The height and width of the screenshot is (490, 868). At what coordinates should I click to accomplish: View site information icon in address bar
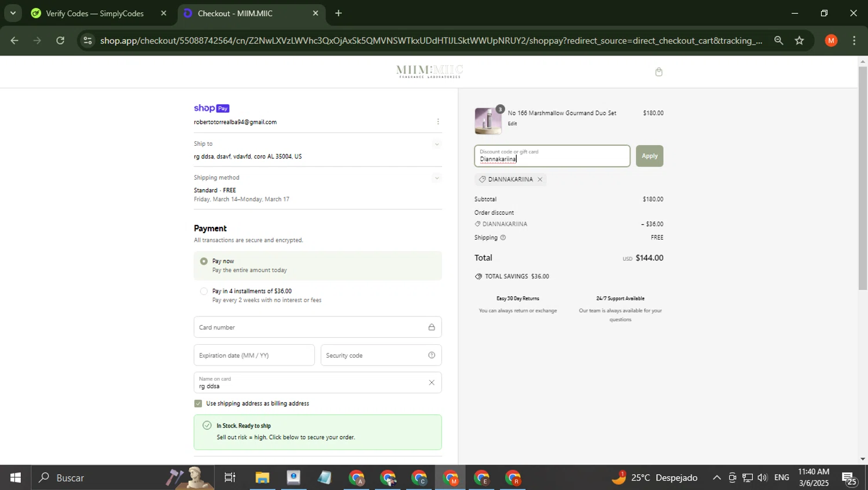(87, 40)
